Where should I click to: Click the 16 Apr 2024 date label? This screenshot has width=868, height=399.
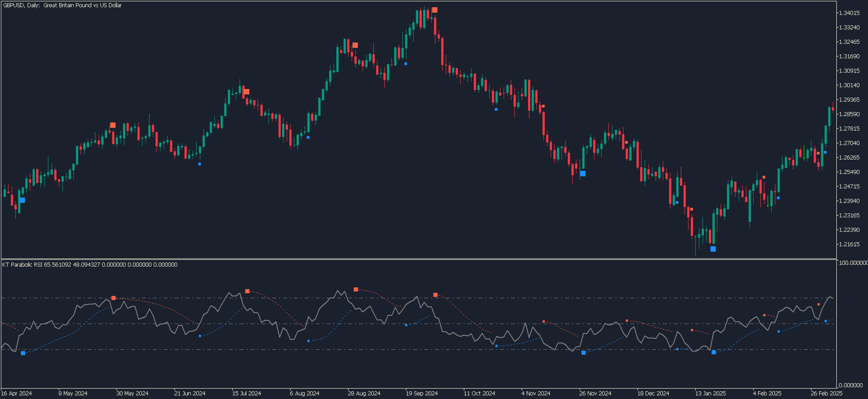16,394
